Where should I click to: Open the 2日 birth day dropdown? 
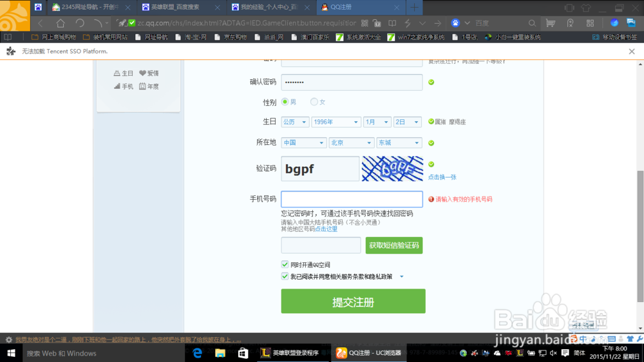coord(407,122)
